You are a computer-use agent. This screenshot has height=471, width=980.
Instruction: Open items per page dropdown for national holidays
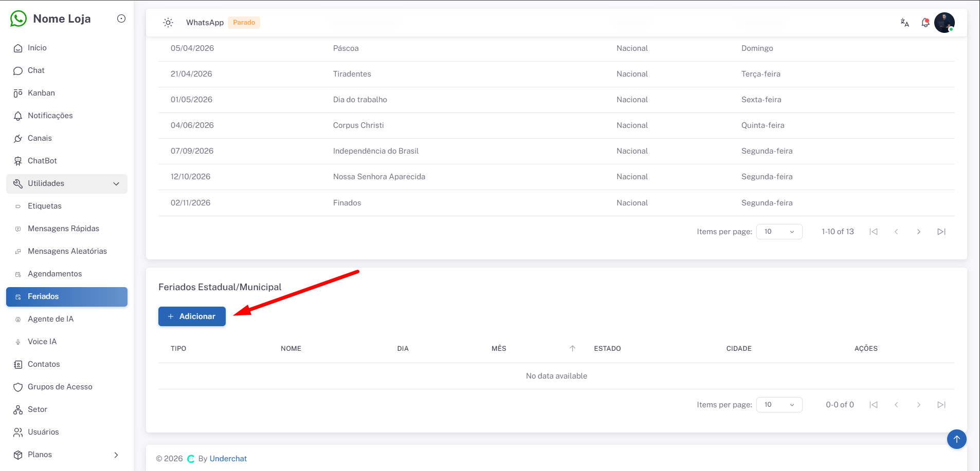779,232
